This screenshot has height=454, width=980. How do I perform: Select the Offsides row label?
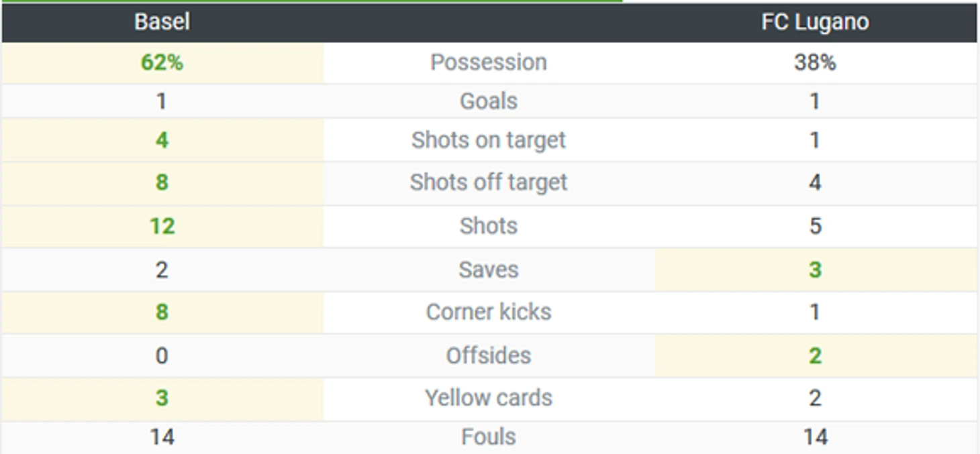(x=488, y=355)
